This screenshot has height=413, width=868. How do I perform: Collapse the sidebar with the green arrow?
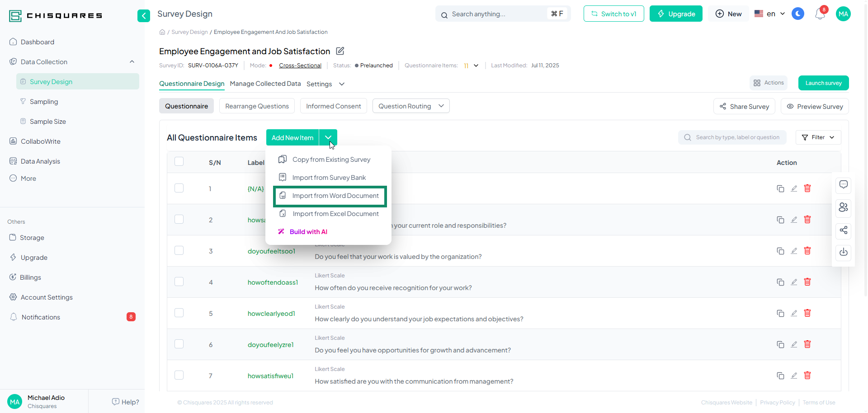point(143,16)
